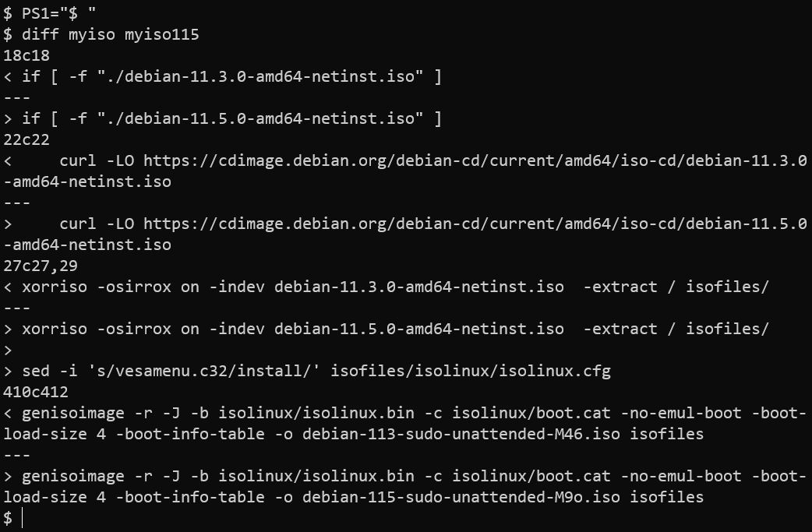Click the removed debian-11.3.0 curl URL
The height and width of the screenshot is (532, 812).
[x=405, y=171]
